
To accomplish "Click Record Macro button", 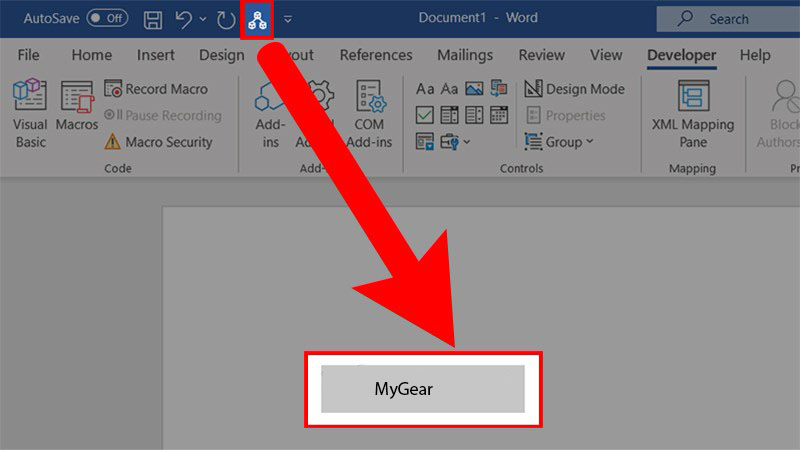I will click(x=156, y=89).
